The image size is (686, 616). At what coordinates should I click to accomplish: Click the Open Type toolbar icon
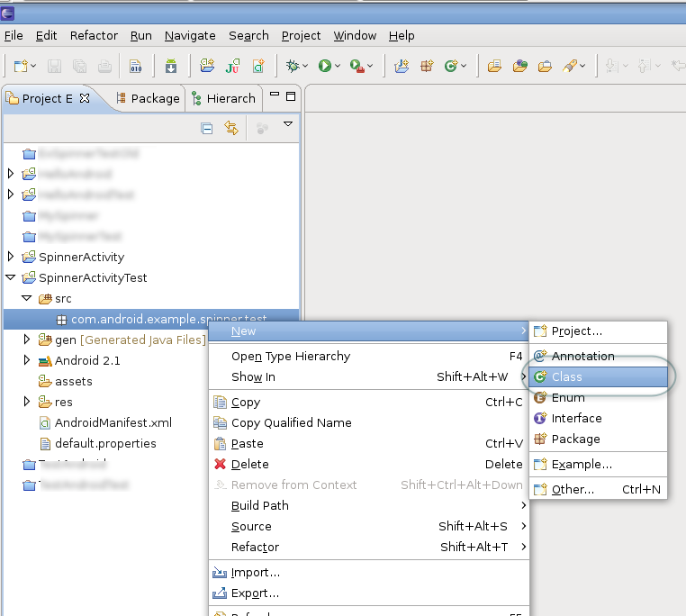coord(493,66)
